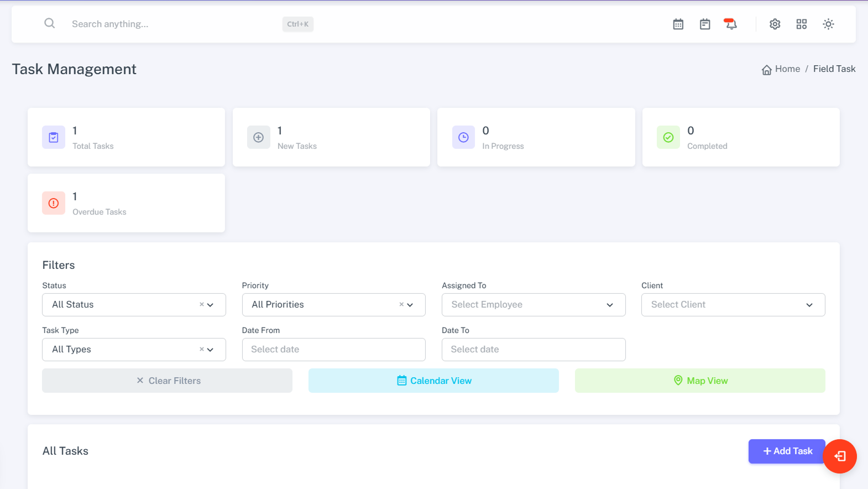Switch to Calendar View

433,381
